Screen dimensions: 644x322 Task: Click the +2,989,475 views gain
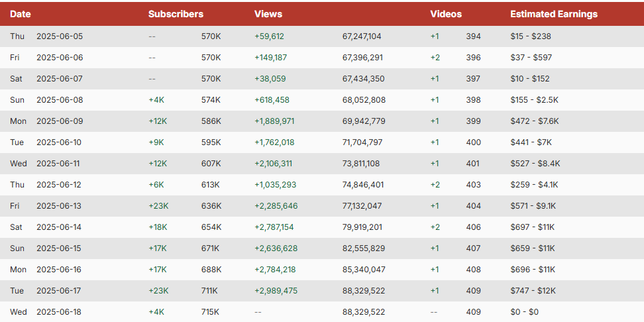[x=276, y=291]
